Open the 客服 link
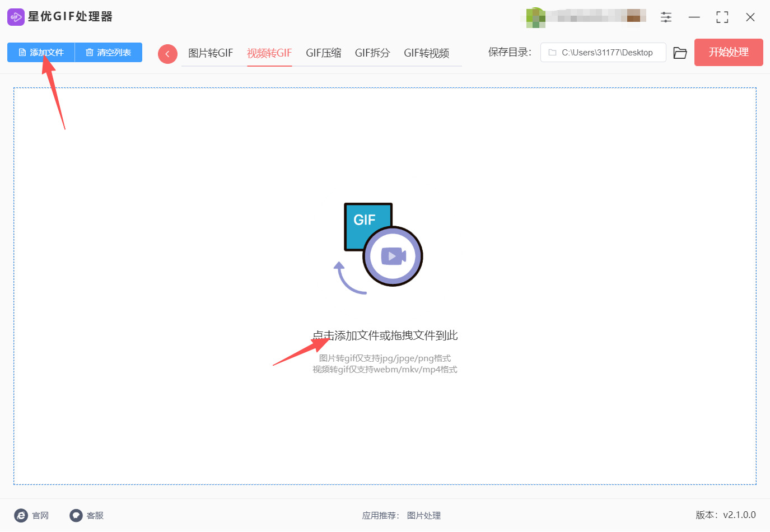The image size is (770, 532). (87, 516)
